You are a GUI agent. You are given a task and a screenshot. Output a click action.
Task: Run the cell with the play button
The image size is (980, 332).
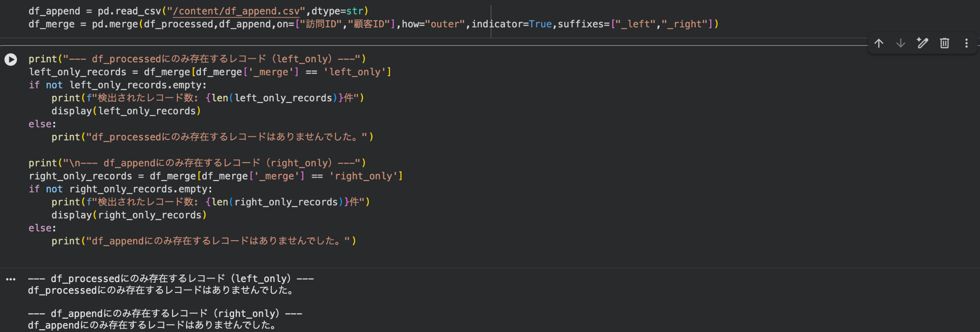coord(11,59)
